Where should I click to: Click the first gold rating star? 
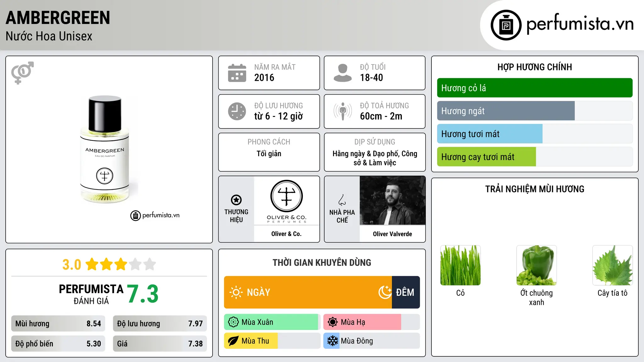click(92, 264)
